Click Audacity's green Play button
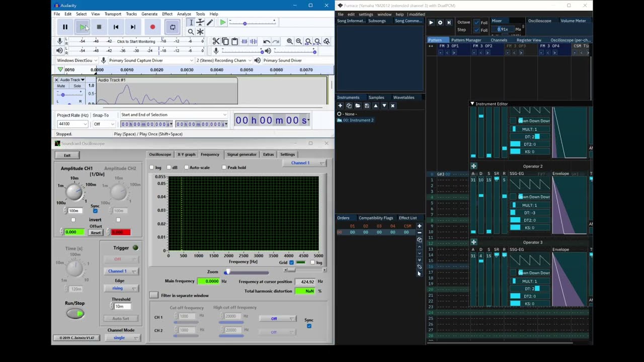Screen dimensions: 644x362 [82, 27]
